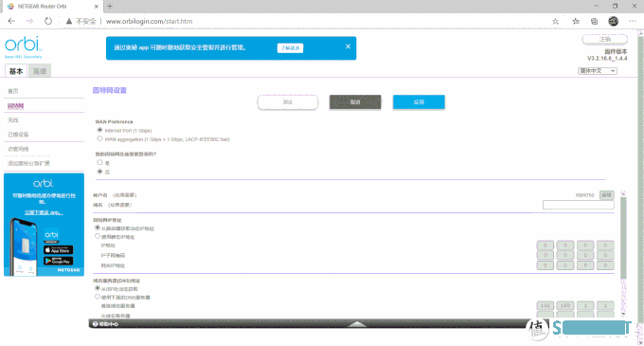Click the domain name input field
Image resolution: width=644 pixels, height=346 pixels.
point(579,205)
